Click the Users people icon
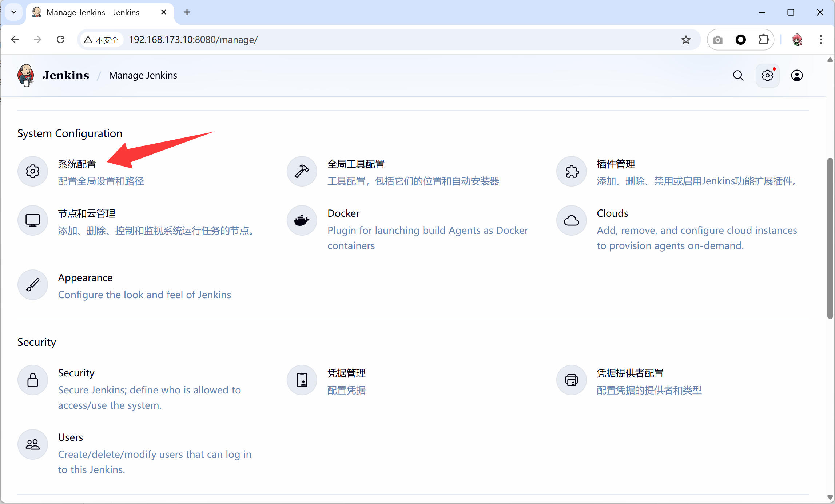835x504 pixels. click(x=33, y=444)
